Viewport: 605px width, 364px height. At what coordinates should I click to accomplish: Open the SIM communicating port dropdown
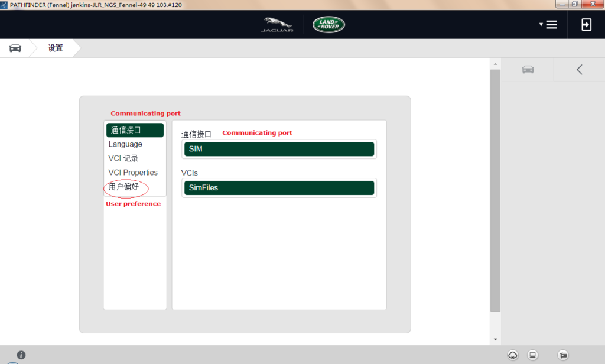278,149
